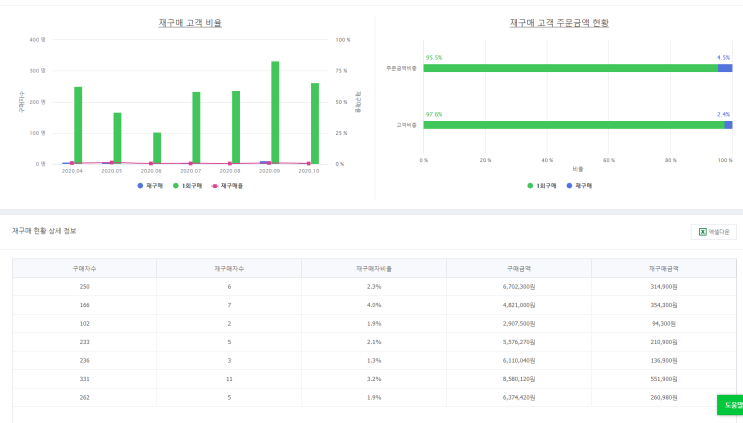This screenshot has height=423, width=743.
Task: Select the cell showing 250 buyers
Action: (x=84, y=287)
